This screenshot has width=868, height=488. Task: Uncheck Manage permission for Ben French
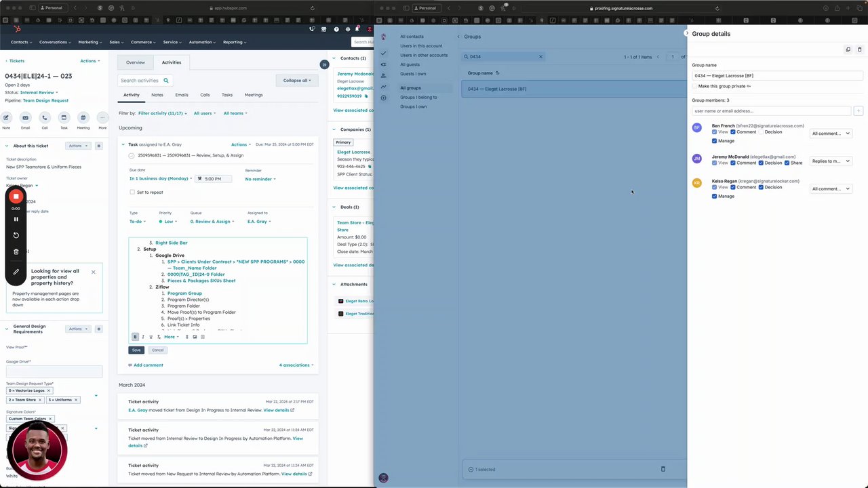[715, 141]
